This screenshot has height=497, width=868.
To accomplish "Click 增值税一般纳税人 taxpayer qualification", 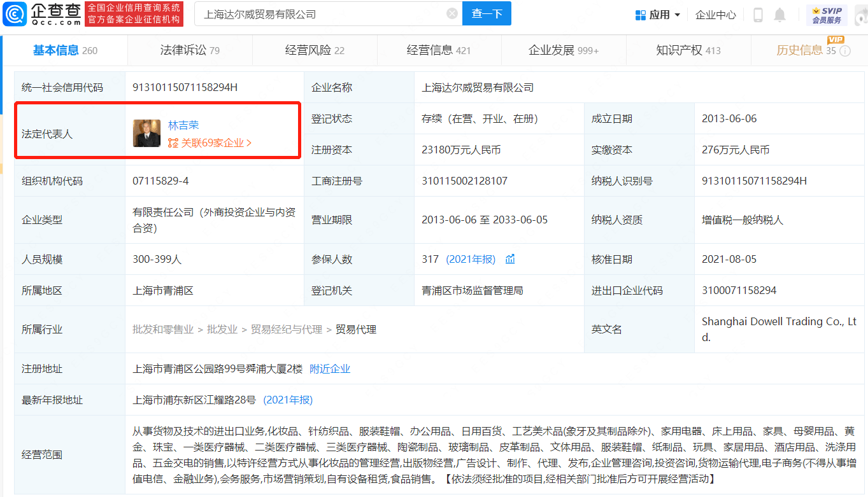I will [x=743, y=220].
